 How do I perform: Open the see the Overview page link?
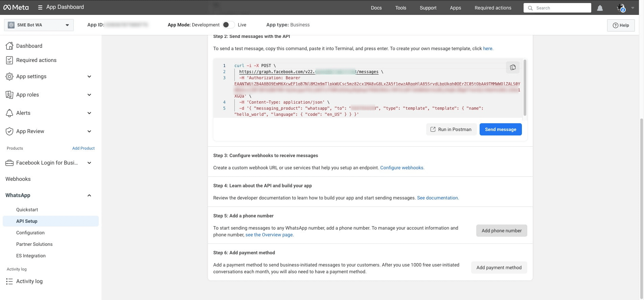269,235
